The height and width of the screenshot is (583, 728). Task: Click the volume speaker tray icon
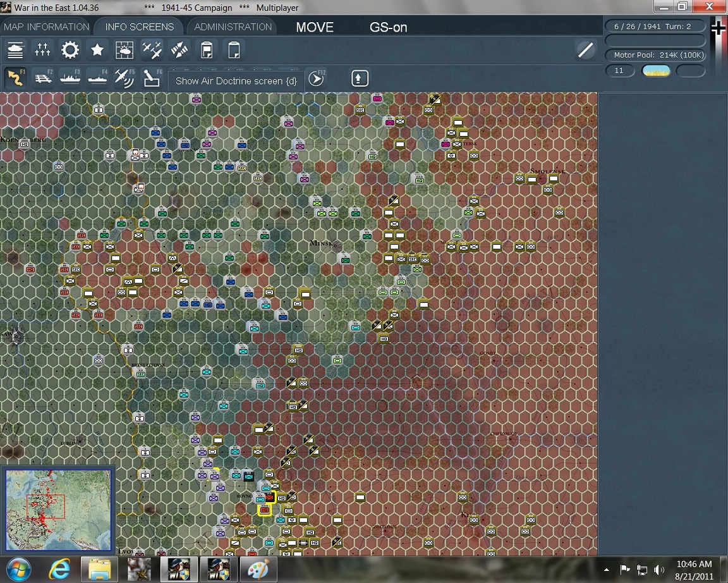pyautogui.click(x=658, y=570)
